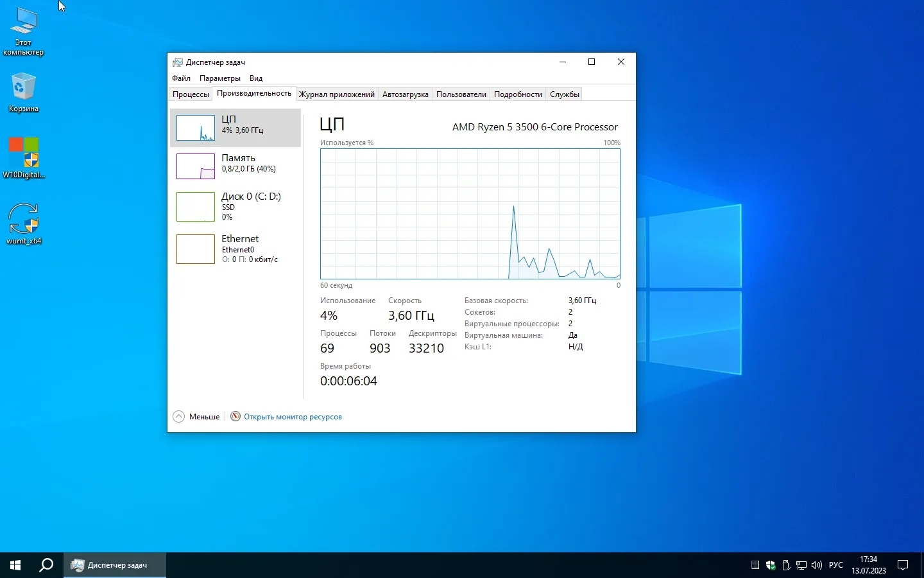Maximize the Task Manager window
The image size is (924, 578).
[592, 62]
